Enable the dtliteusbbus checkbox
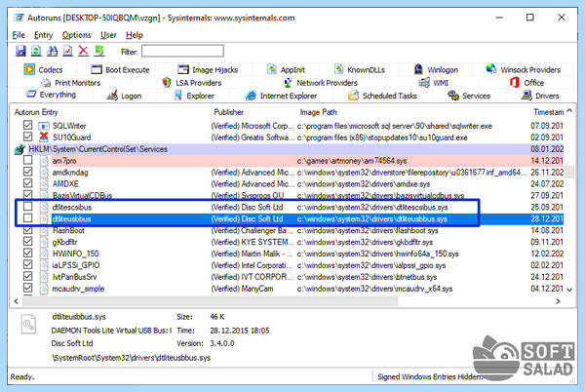Viewport: 585px width, 392px height. coord(27,217)
